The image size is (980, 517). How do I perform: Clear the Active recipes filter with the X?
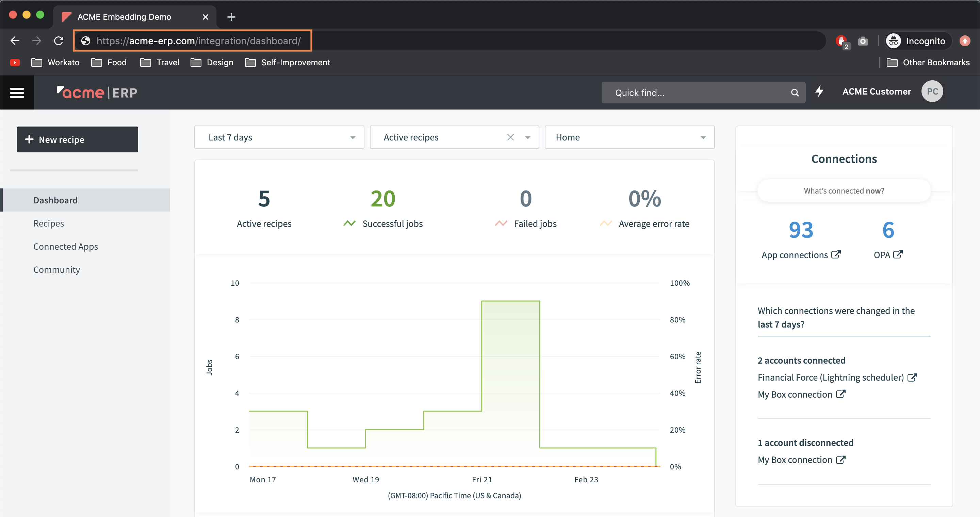[510, 137]
